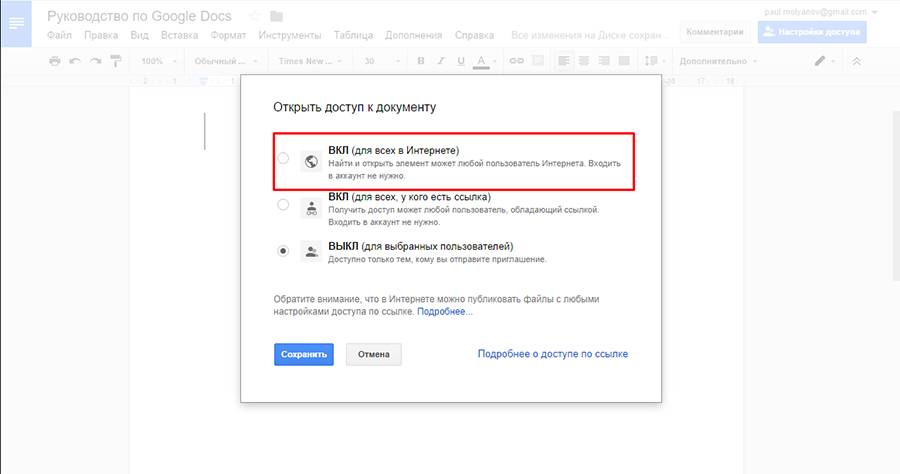Open the Правка menu
Image resolution: width=900 pixels, height=474 pixels.
(x=101, y=35)
